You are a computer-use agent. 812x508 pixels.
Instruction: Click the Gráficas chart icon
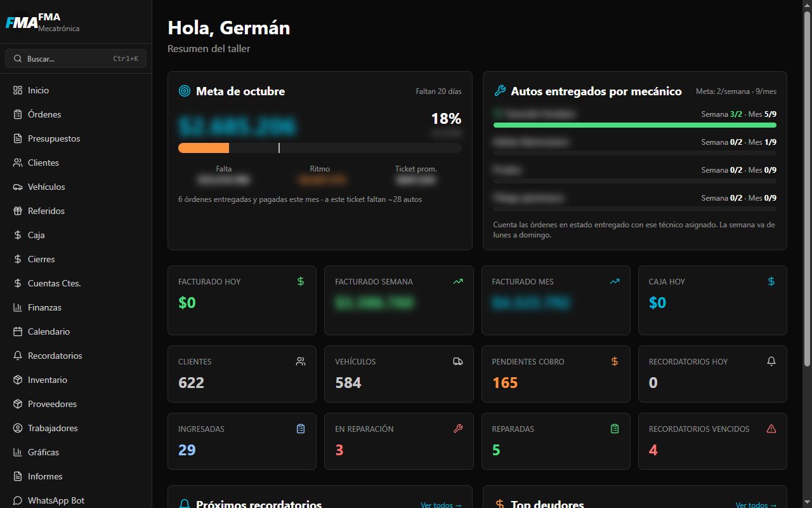point(18,452)
